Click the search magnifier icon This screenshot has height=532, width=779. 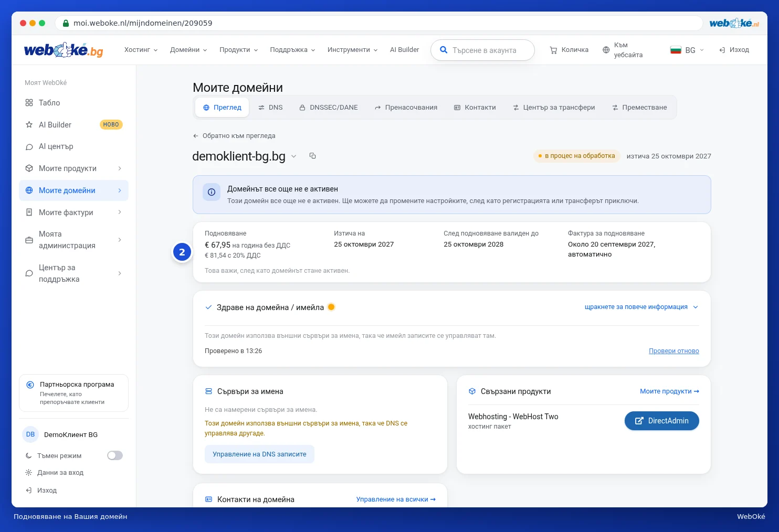[444, 50]
